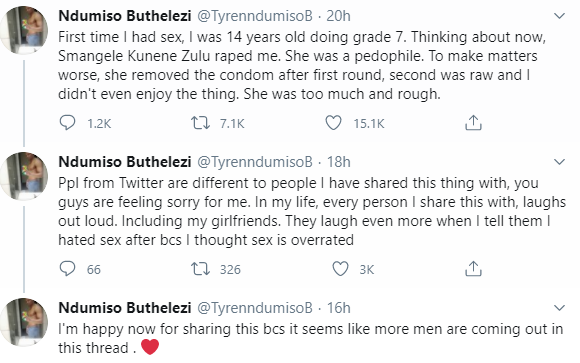The image size is (580, 363).
Task: Click the profile picture on the third tweet
Action: [x=24, y=322]
